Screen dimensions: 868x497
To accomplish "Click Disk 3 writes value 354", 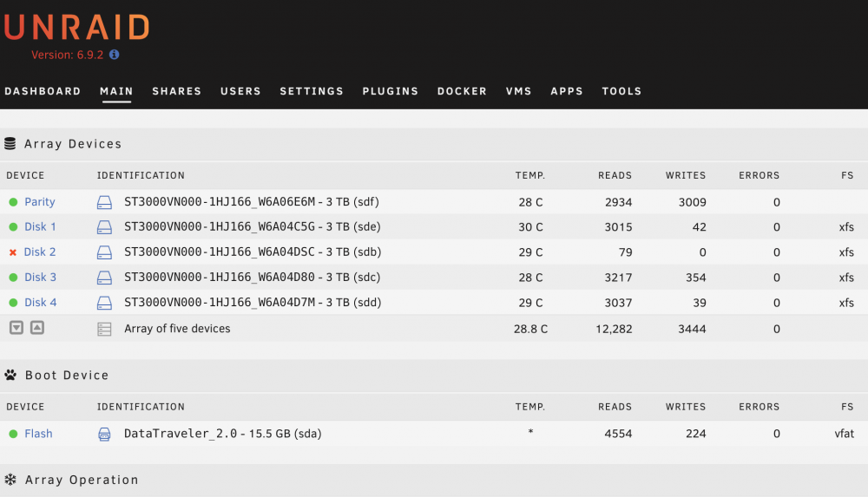I will pos(696,278).
